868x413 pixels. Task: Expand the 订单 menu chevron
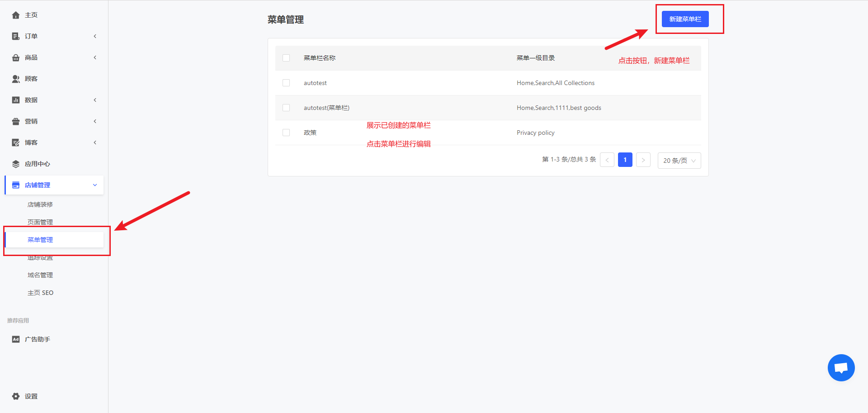point(95,36)
